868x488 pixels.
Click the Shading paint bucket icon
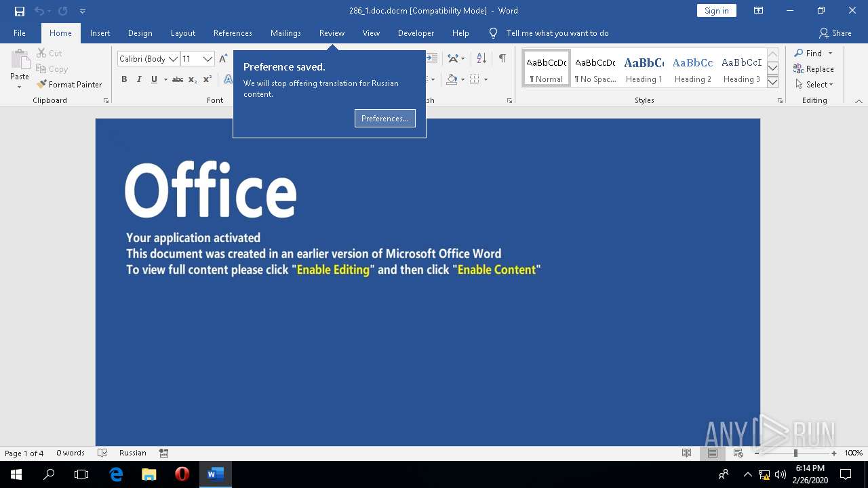(x=452, y=79)
